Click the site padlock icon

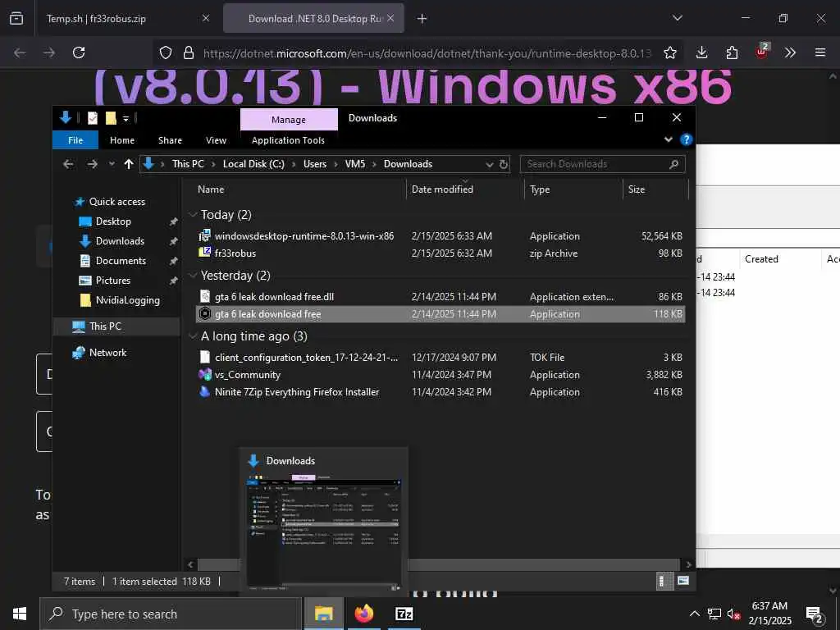coord(188,52)
